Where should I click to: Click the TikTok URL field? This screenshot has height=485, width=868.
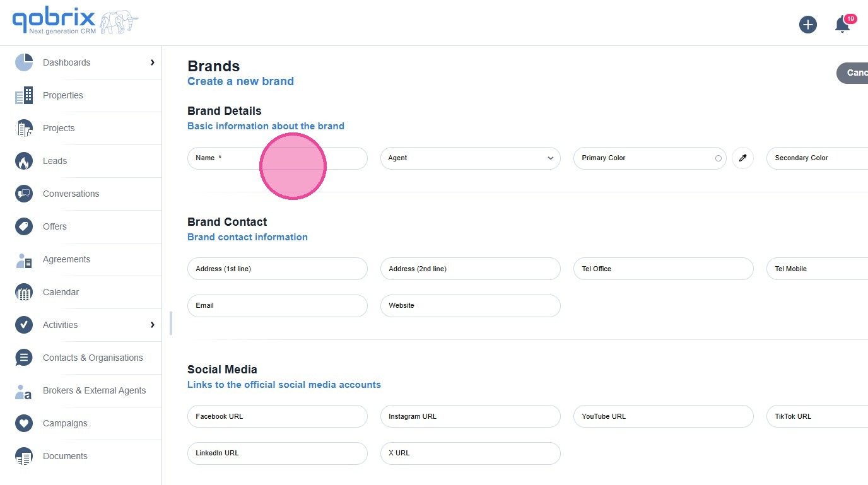[817, 416]
